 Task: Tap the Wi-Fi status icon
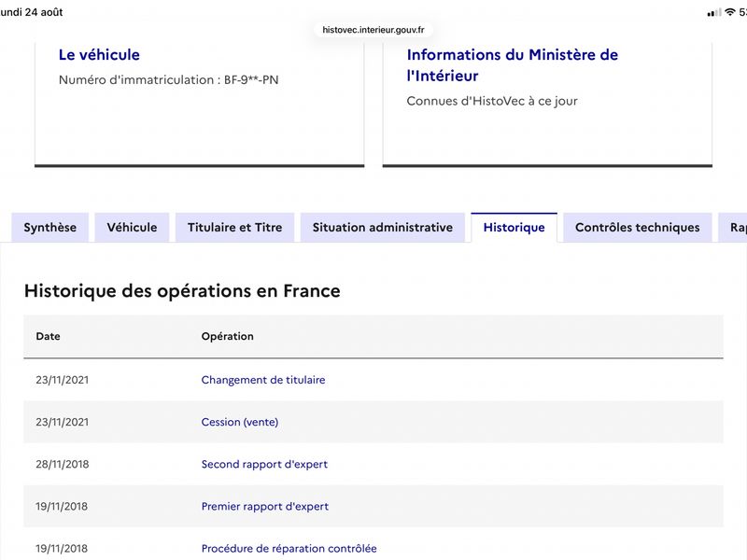pyautogui.click(x=730, y=12)
